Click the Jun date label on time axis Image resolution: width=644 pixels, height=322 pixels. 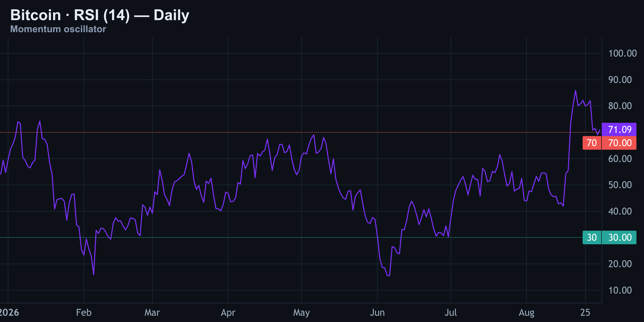click(x=377, y=312)
